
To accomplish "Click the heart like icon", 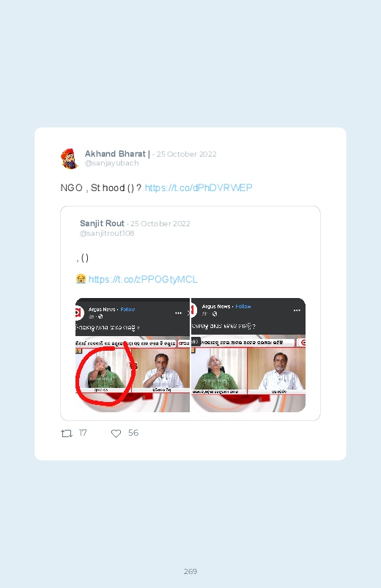I will coord(116,433).
